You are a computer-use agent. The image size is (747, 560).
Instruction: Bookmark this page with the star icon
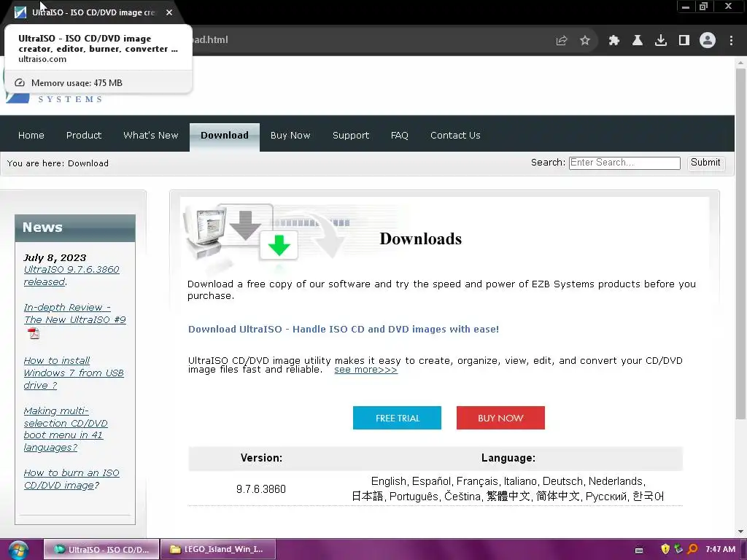tap(585, 41)
